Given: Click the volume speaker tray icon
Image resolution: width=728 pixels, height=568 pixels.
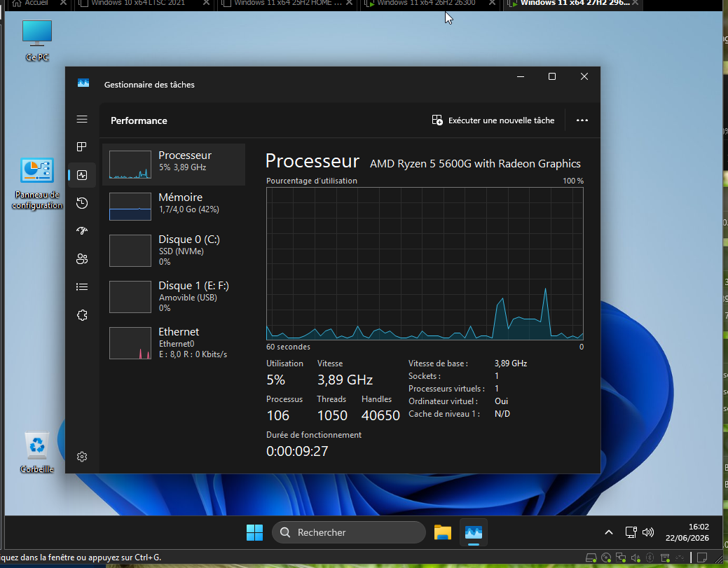Looking at the screenshot, I should pos(647,532).
